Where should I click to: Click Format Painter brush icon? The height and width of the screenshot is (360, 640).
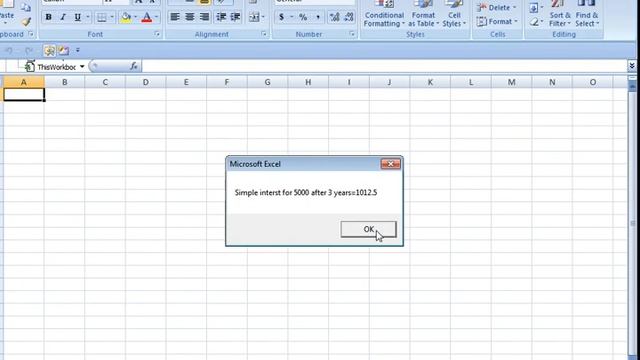[x=26, y=22]
